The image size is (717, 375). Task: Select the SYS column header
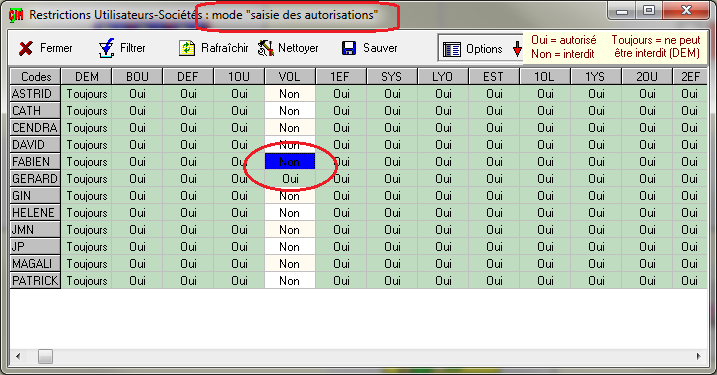[x=392, y=76]
